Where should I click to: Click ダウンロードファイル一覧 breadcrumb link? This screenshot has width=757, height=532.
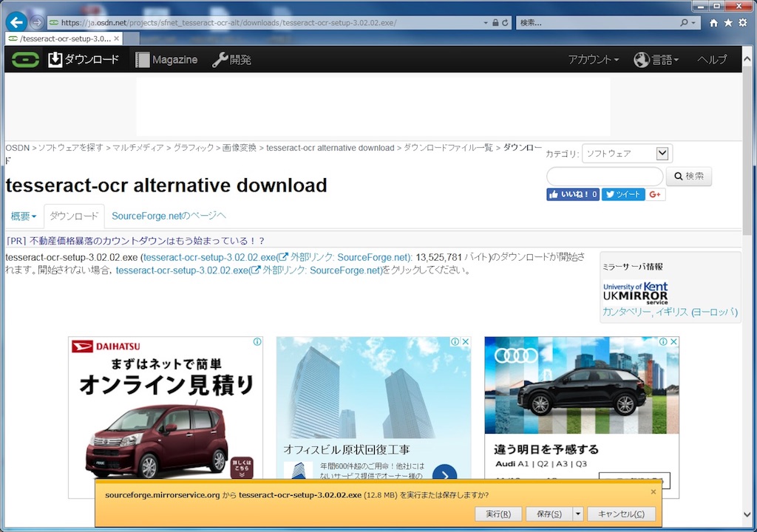point(448,148)
